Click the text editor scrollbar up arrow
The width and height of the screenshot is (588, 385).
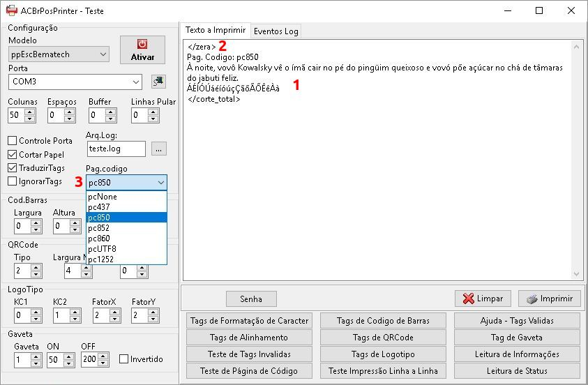[x=576, y=47]
